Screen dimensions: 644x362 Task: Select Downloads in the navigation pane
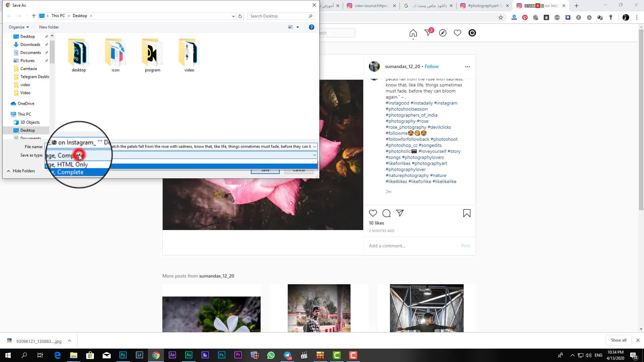30,45
